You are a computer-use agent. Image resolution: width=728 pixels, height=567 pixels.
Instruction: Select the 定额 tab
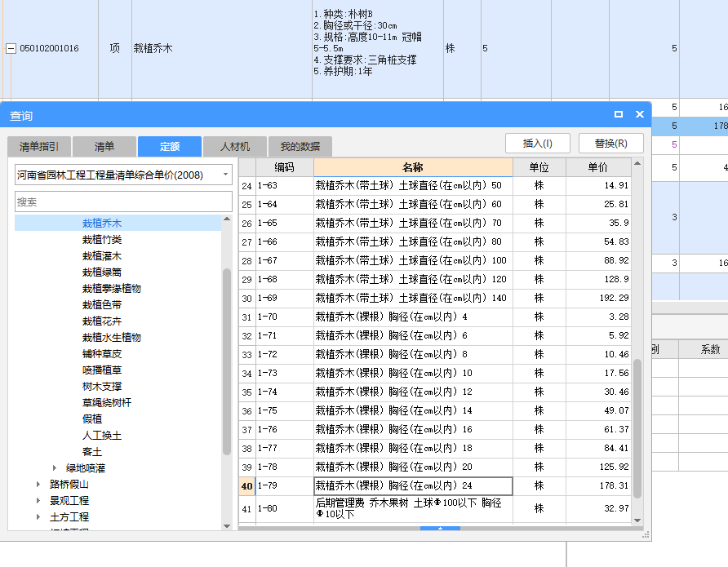[170, 147]
